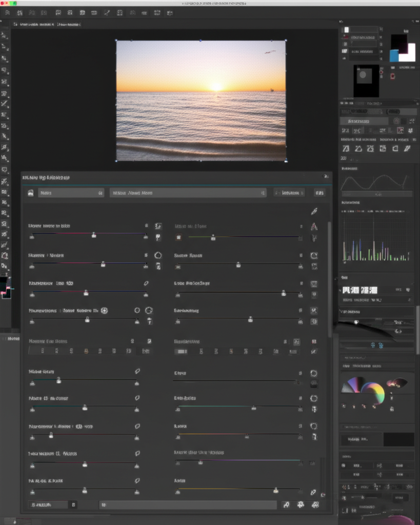Toggle the checkbox icon at the right end of the third right-column slider
The image size is (420, 525).
[x=314, y=294]
